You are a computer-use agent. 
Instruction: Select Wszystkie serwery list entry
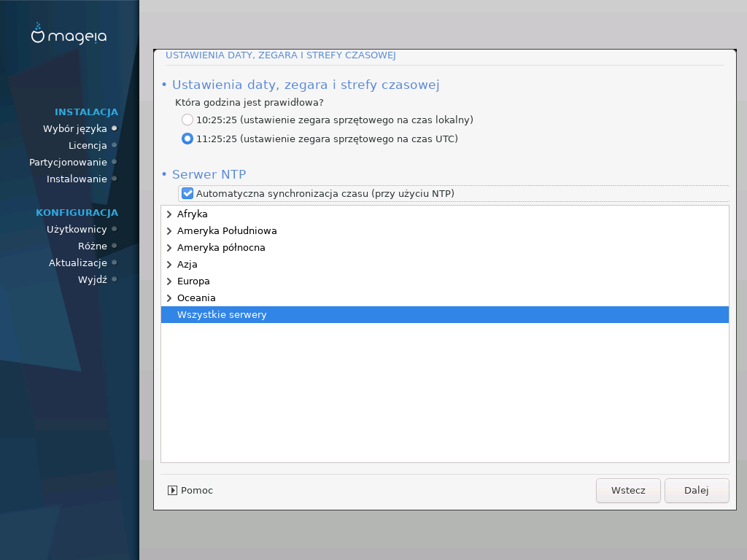click(445, 315)
